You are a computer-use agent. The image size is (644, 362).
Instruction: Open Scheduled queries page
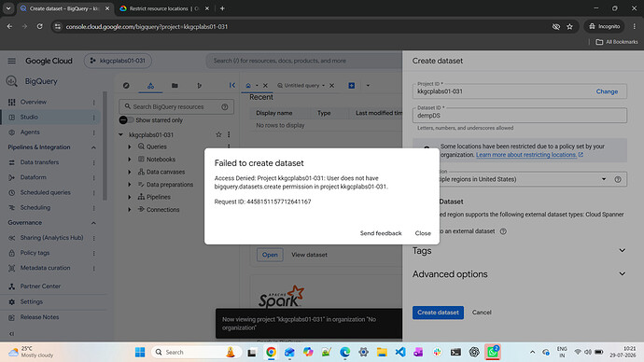click(x=45, y=192)
